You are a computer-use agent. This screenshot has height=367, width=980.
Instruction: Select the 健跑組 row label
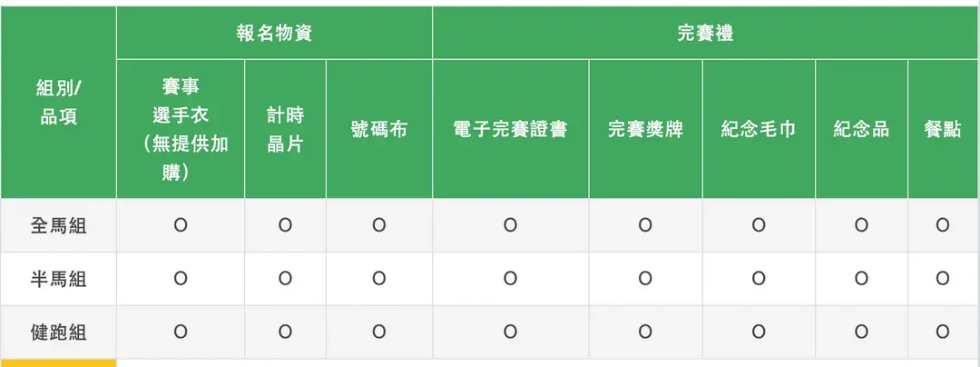click(x=58, y=332)
